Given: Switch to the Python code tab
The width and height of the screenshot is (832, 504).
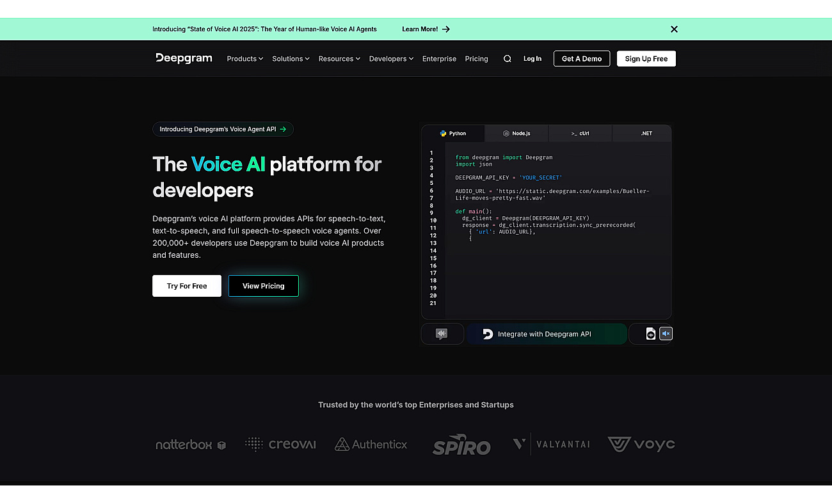Looking at the screenshot, I should [x=453, y=134].
